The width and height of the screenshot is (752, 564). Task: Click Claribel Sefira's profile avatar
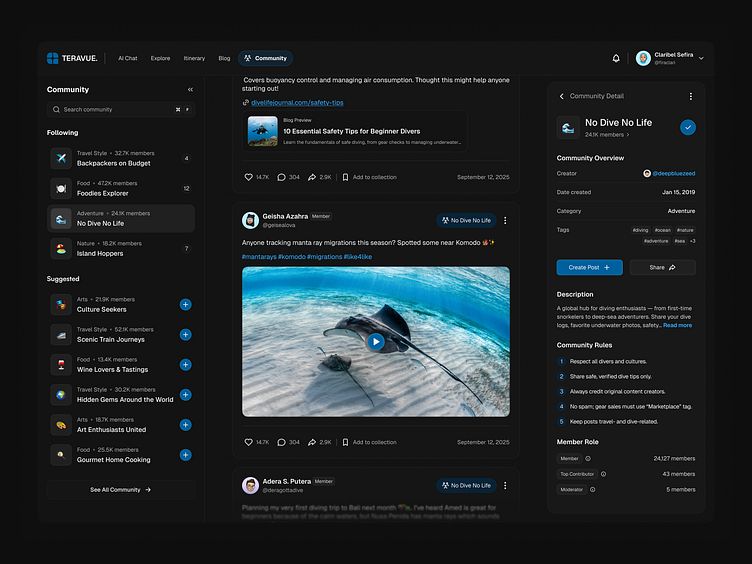(x=643, y=58)
